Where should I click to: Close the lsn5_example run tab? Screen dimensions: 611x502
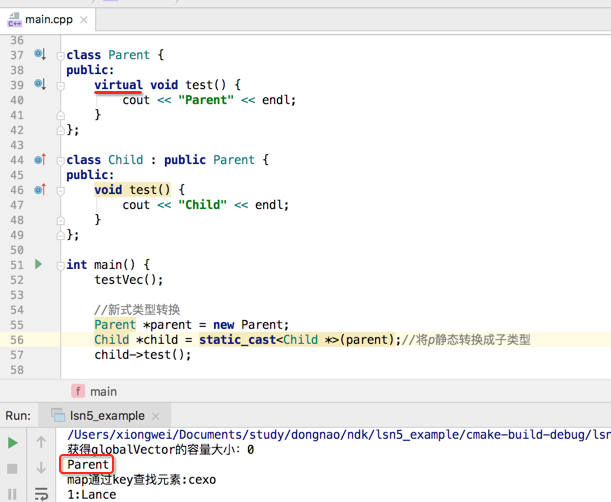point(155,416)
